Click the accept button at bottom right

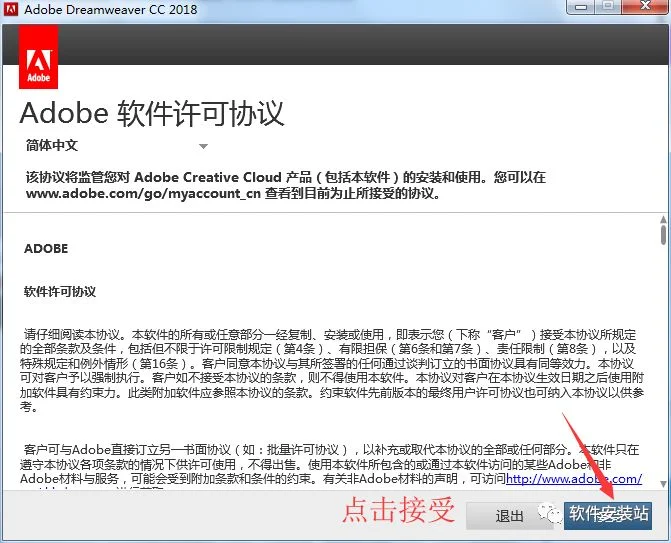tap(608, 516)
